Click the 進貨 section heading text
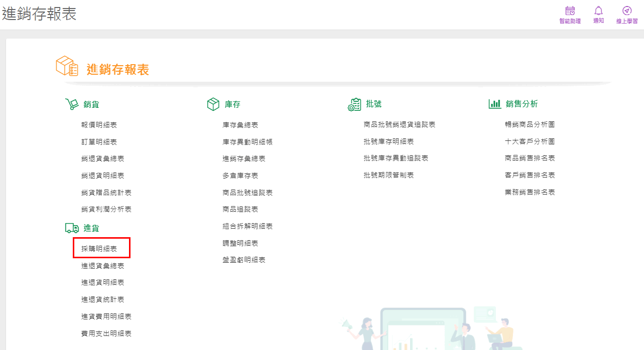The image size is (644, 350). [91, 228]
